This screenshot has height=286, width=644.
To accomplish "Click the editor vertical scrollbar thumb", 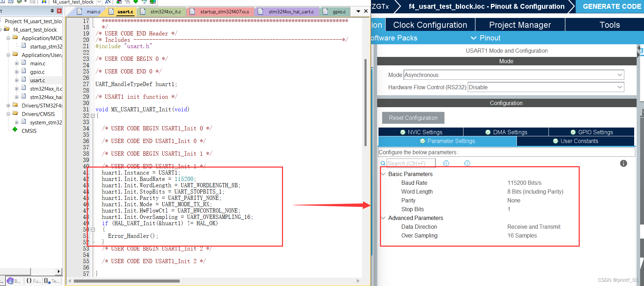I will [366, 102].
